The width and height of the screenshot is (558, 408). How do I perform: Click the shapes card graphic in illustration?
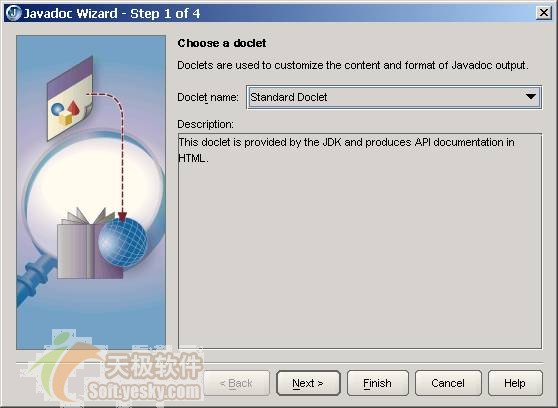click(70, 98)
